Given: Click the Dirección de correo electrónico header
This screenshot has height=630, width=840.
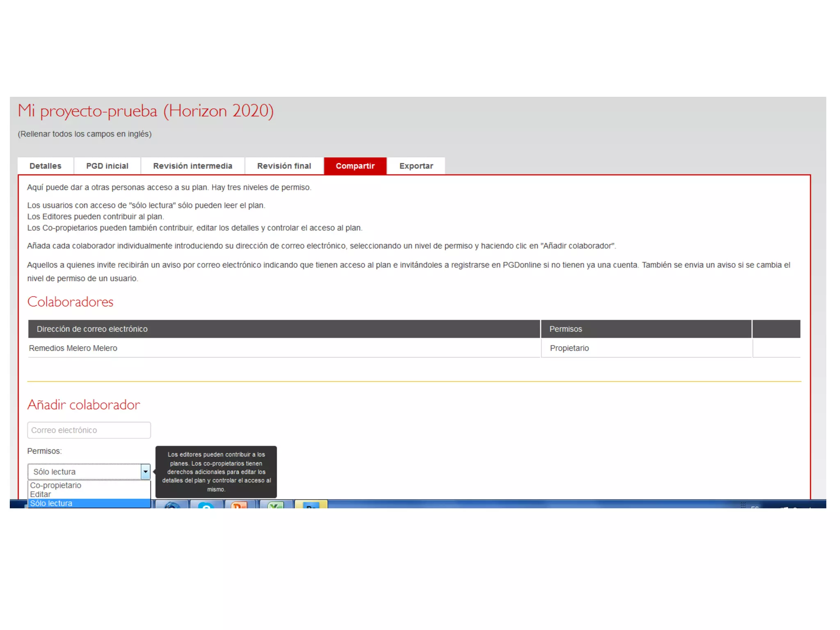Looking at the screenshot, I should point(92,329).
